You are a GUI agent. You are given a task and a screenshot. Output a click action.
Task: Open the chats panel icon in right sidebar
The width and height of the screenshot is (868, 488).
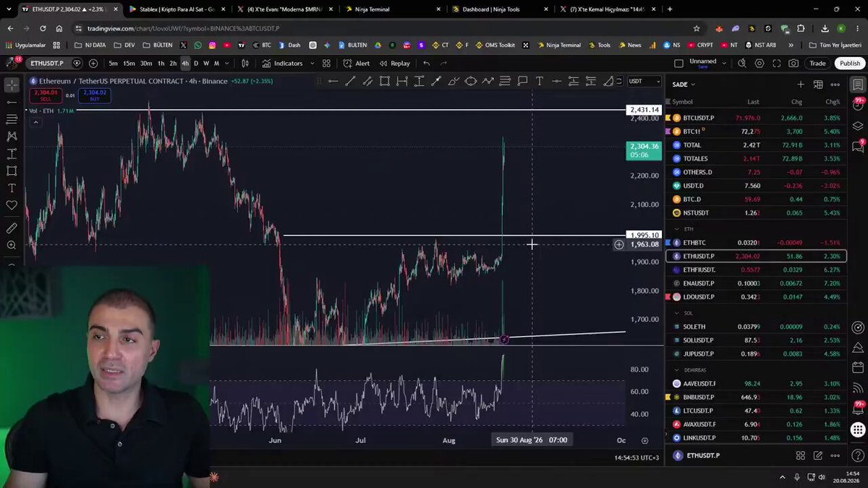pos(858,146)
